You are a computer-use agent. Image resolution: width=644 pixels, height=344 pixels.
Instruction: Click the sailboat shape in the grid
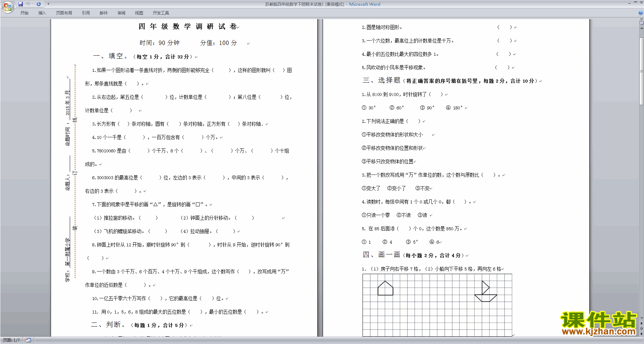coord(485,291)
